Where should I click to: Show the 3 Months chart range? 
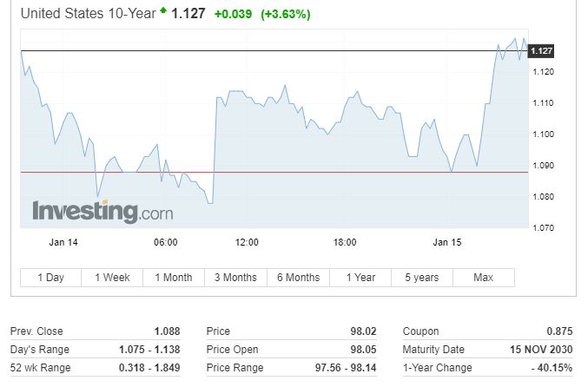click(235, 278)
